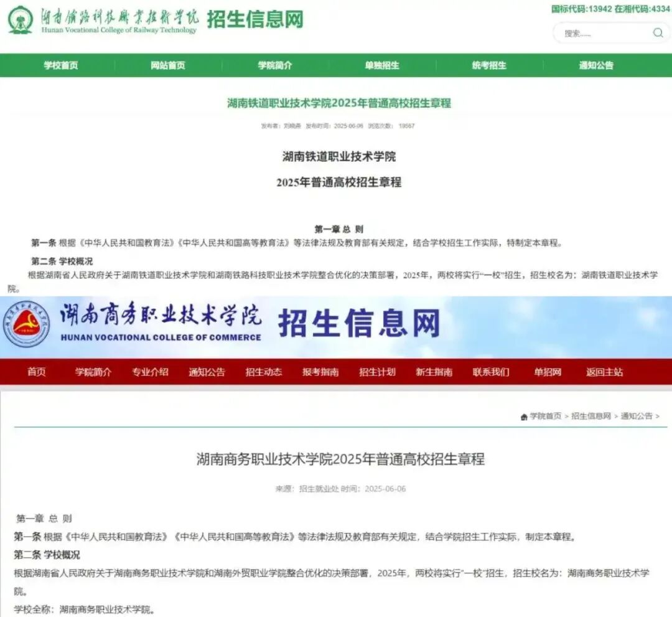The image size is (672, 617).
Task: Click the 来源 招生就业处 source text
Action: [307, 489]
